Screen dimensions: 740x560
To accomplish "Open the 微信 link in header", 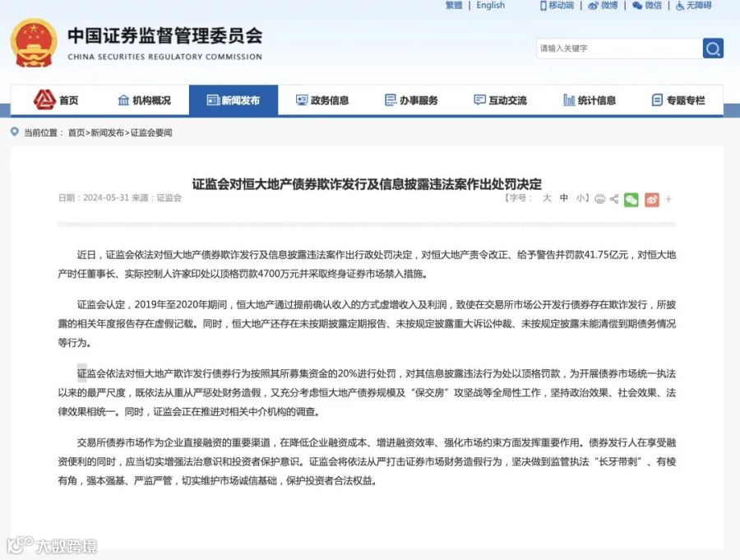I will coord(647,5).
